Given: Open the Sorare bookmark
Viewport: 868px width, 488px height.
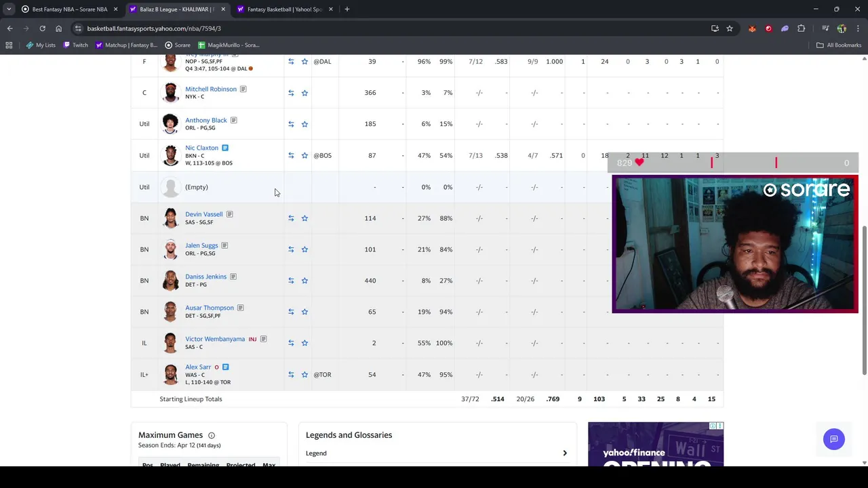Looking at the screenshot, I should click(x=178, y=45).
